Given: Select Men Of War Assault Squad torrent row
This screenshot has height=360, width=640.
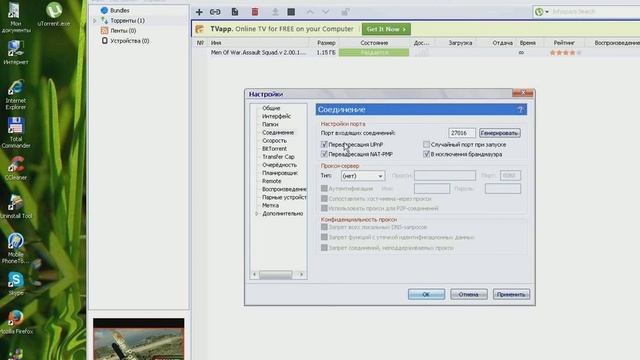Looking at the screenshot, I should pyautogui.click(x=416, y=53).
